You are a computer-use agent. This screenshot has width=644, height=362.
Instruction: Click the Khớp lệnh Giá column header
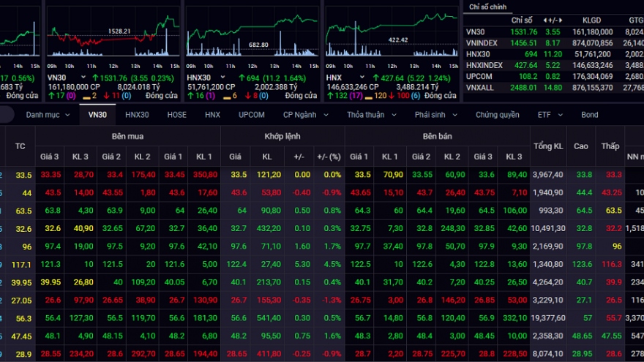[235, 157]
